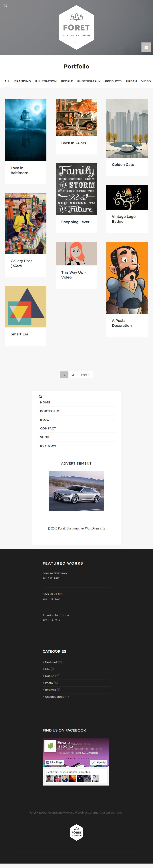
Task: Select the BRANDING filter tab
Action: click(22, 81)
